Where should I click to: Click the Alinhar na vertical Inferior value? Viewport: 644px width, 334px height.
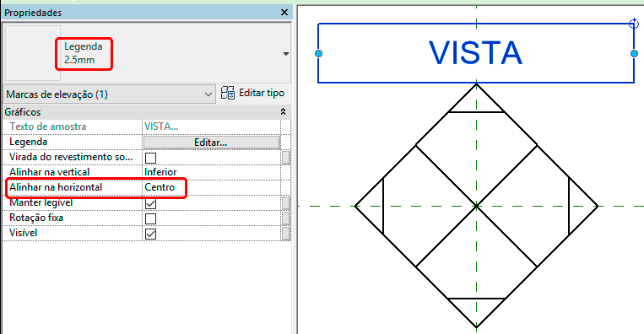212,172
